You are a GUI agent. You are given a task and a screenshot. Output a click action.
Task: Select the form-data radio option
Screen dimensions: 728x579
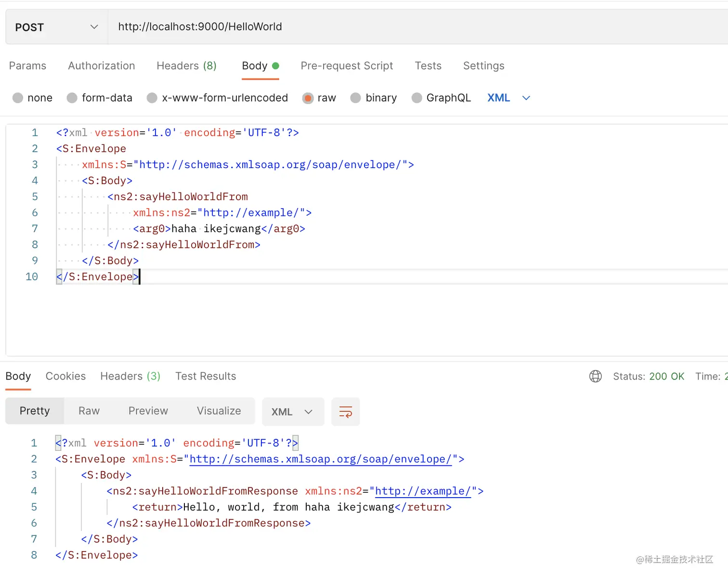pos(72,98)
